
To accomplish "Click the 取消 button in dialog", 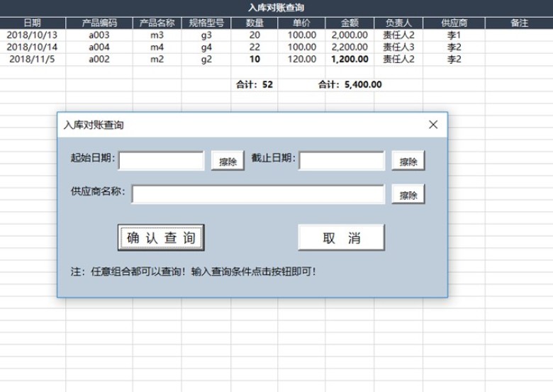I will coord(341,237).
